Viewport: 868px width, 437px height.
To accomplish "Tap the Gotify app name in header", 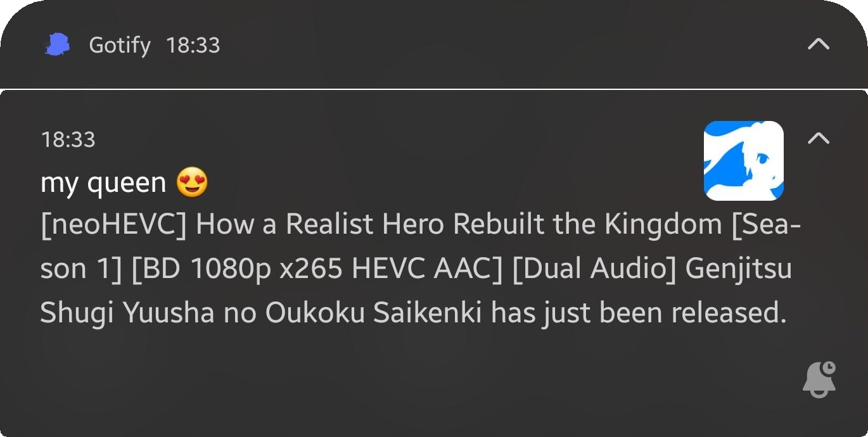I will pos(120,46).
